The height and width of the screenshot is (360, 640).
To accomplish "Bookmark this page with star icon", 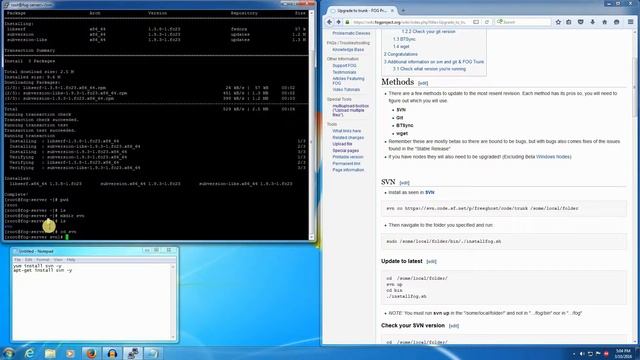I will (558, 22).
